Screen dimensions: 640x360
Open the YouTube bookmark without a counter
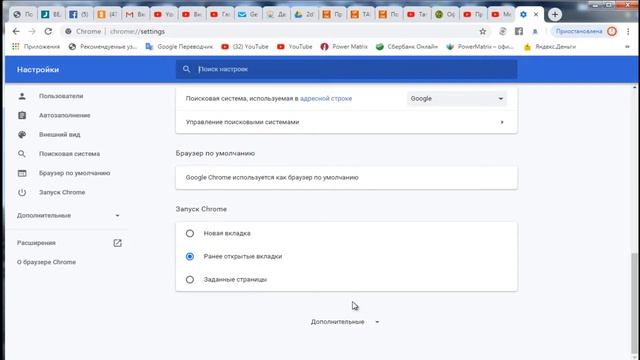[x=294, y=47]
